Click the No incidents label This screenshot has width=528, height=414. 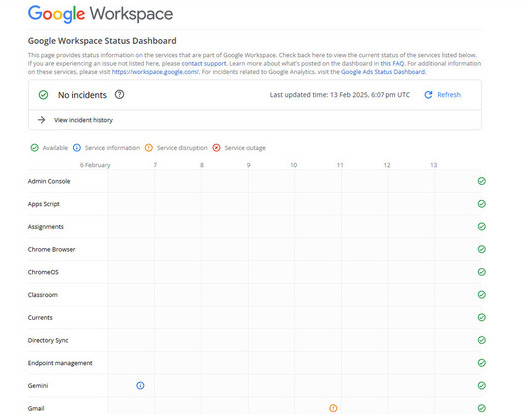click(82, 95)
